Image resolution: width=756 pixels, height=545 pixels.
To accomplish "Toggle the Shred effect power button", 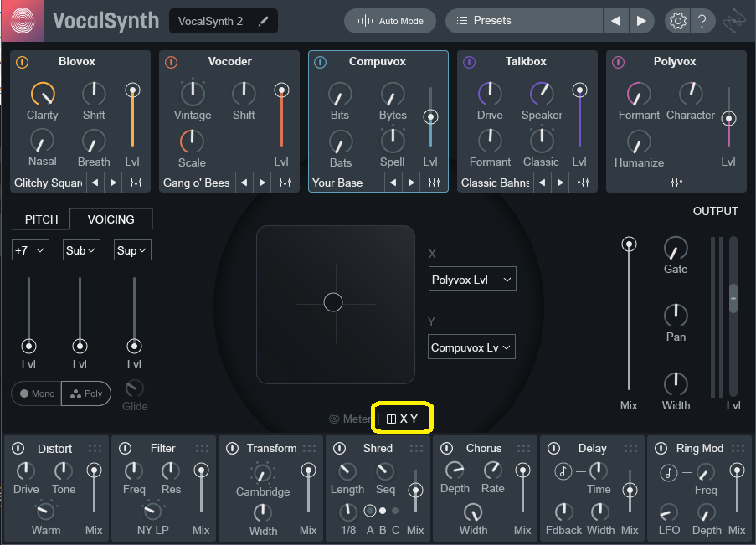I will click(x=339, y=449).
